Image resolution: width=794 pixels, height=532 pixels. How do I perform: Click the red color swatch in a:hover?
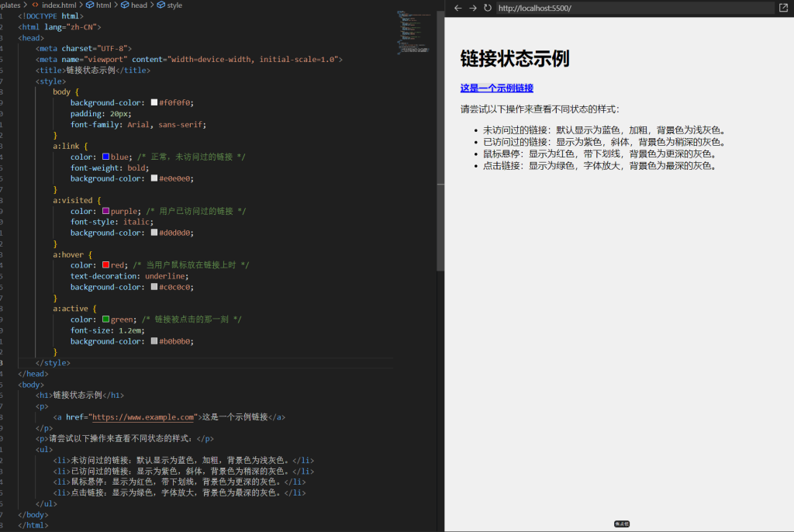[x=105, y=265]
